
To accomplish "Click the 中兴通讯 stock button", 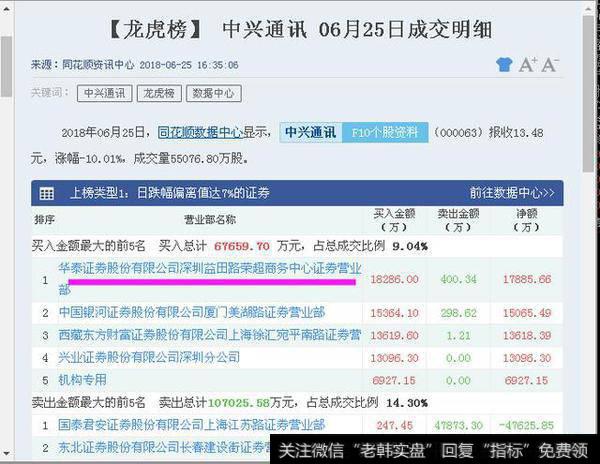I will click(311, 133).
